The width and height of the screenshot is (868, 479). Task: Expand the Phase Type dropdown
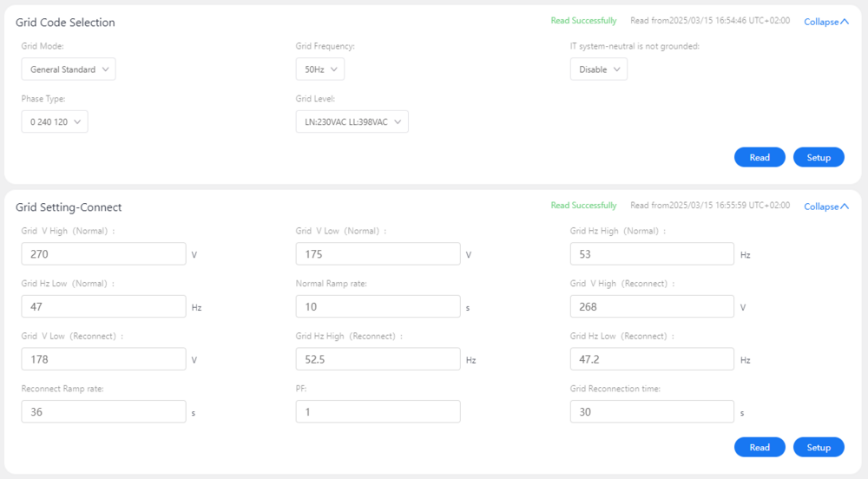pyautogui.click(x=55, y=122)
